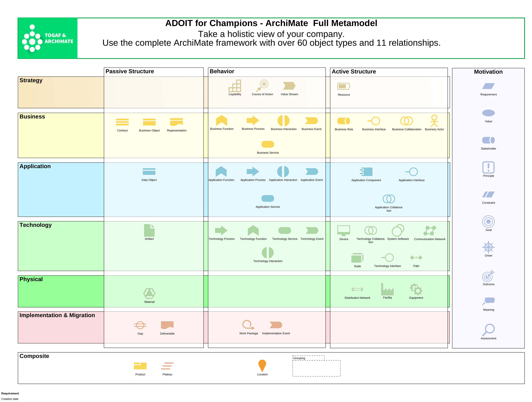The width and height of the screenshot is (532, 402).
Task: Select the Business Process arrow icon
Action: coord(253,120)
